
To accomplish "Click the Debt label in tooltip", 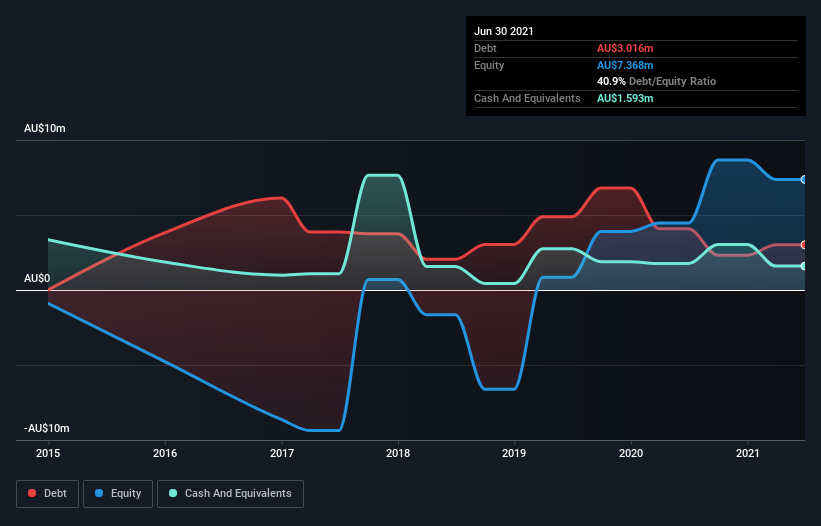I will [485, 48].
